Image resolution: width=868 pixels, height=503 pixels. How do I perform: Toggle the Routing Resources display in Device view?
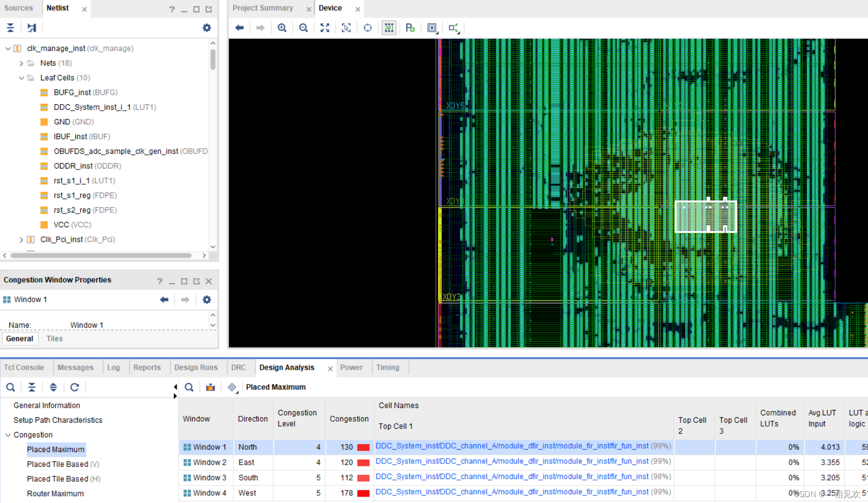(389, 28)
